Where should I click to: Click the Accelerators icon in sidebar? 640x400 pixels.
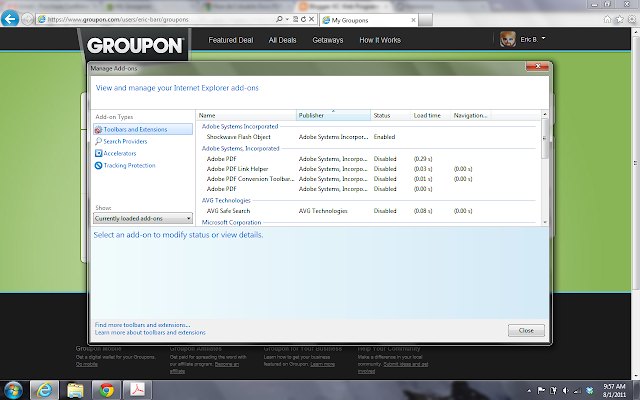click(98, 153)
